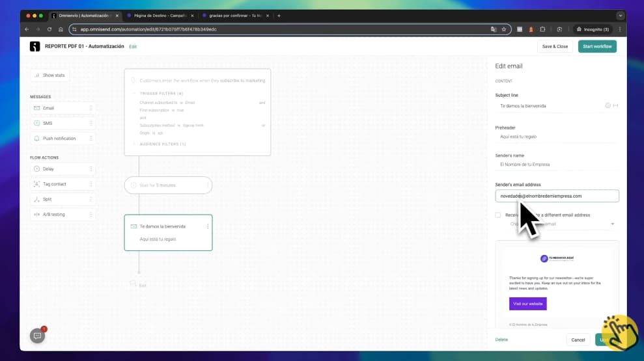Select the SMS message icon
644x361 pixels.
[x=37, y=123]
